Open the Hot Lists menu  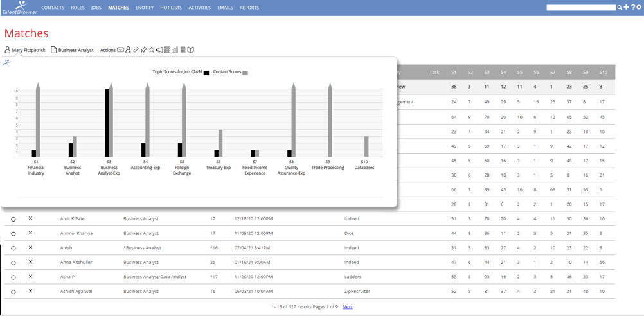tap(171, 8)
